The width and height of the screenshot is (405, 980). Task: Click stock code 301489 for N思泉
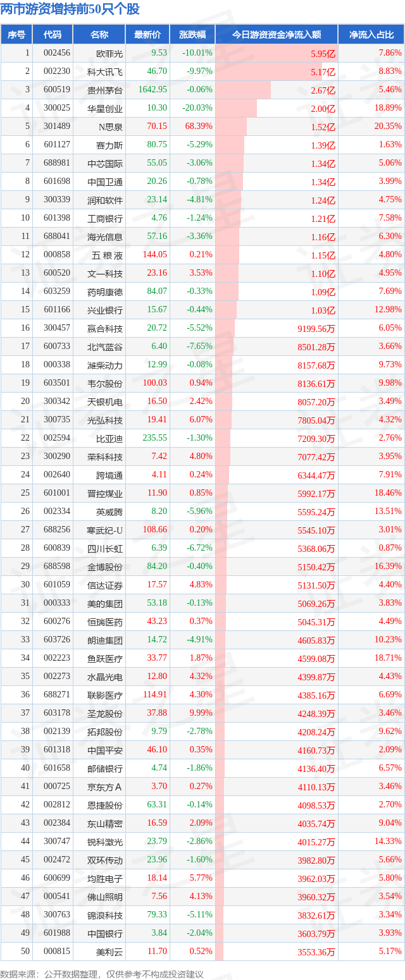pyautogui.click(x=53, y=126)
